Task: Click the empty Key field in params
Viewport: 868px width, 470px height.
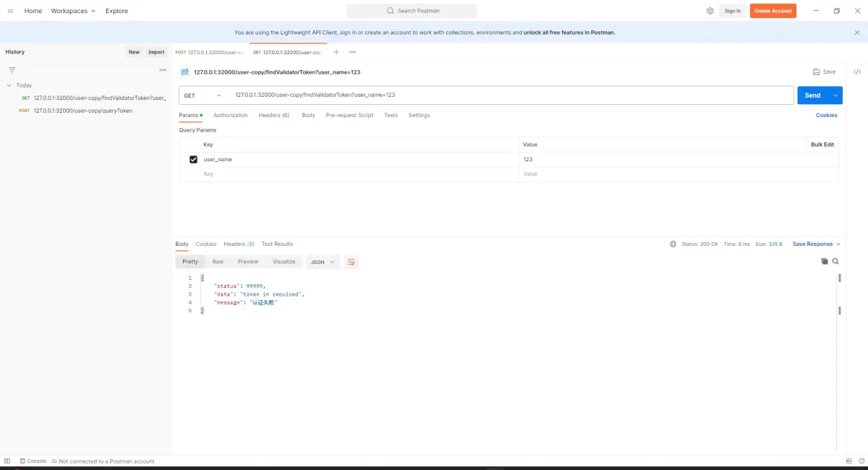Action: point(359,174)
